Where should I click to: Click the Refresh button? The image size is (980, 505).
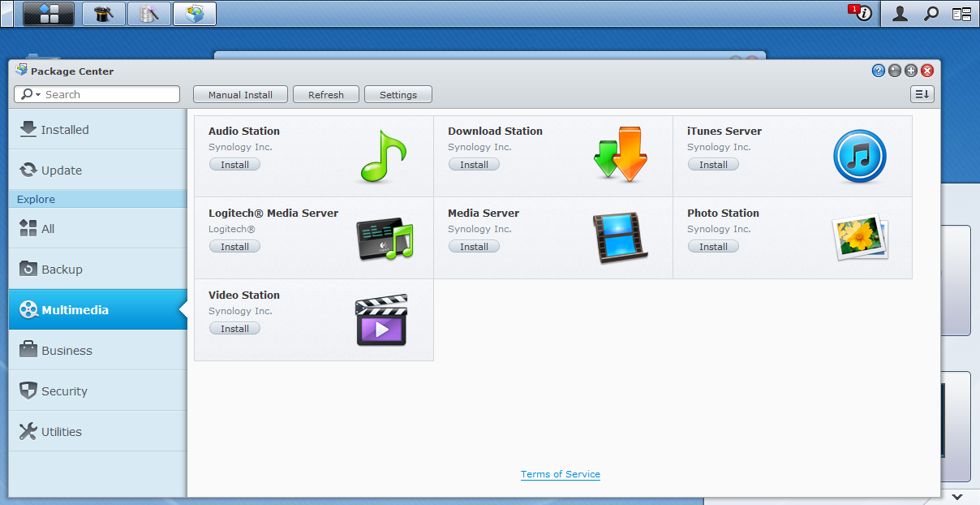pyautogui.click(x=326, y=95)
